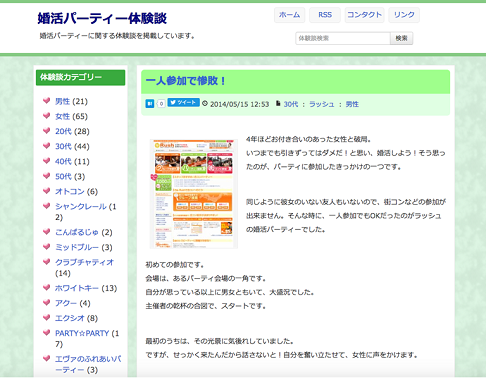Click the heart icon beside エクシオ

pos(46,317)
